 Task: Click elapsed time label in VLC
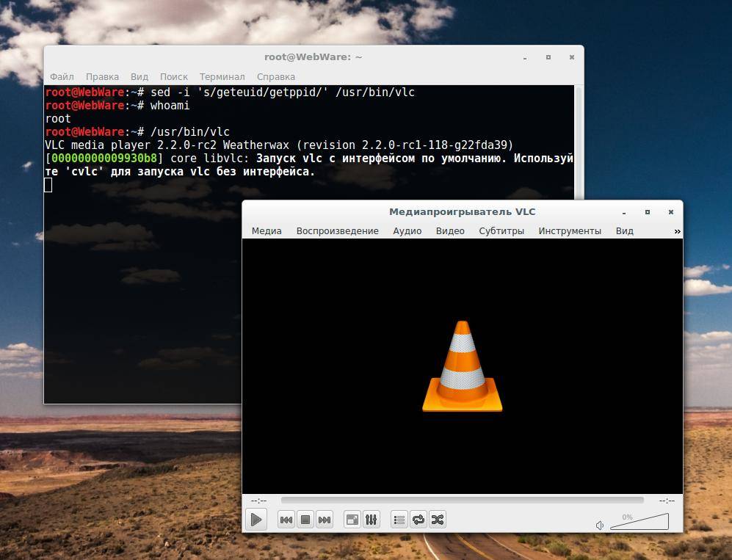click(x=258, y=501)
